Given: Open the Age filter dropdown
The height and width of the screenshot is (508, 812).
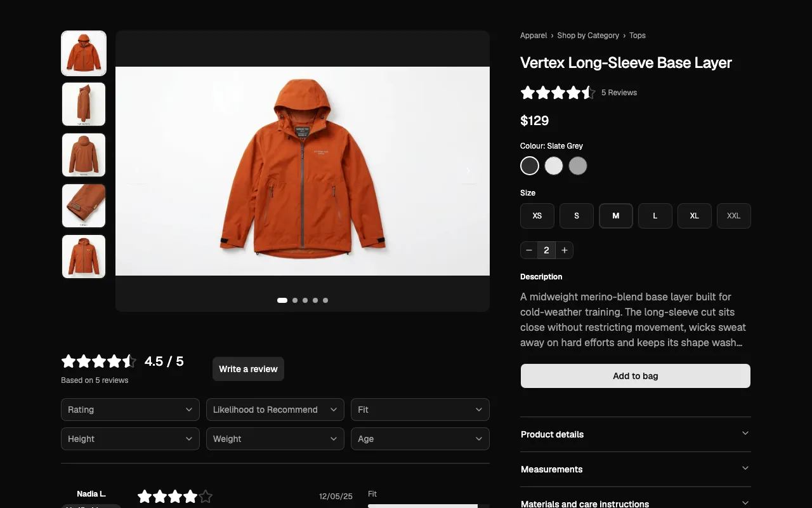Looking at the screenshot, I should click(420, 439).
